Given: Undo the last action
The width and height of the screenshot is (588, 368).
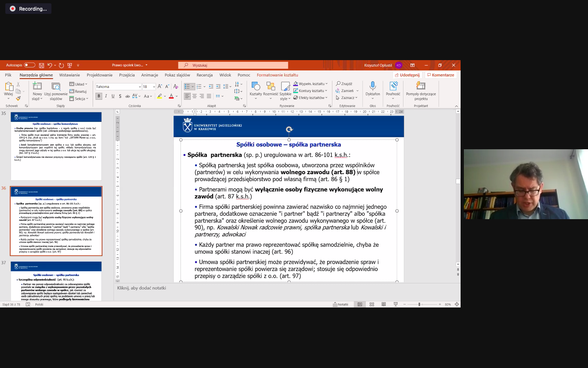Looking at the screenshot, I should (x=50, y=65).
